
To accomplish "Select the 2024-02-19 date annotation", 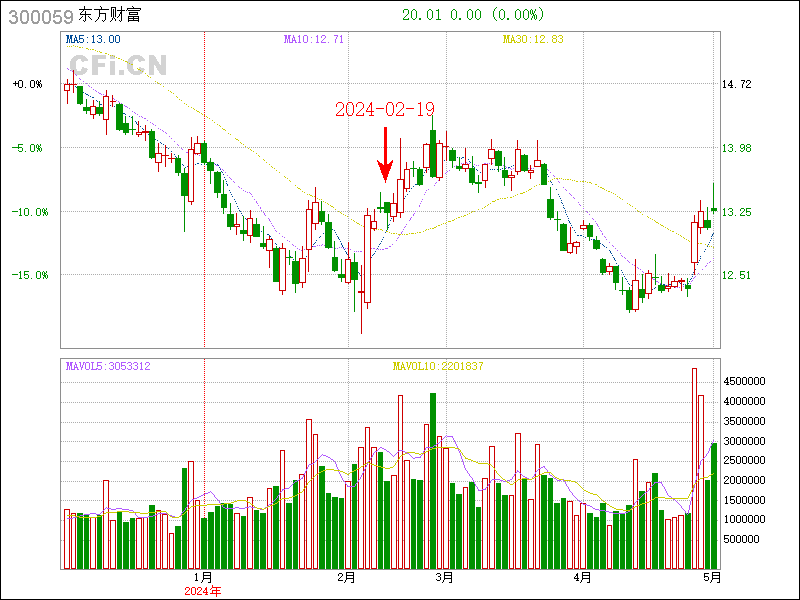I will (x=385, y=110).
